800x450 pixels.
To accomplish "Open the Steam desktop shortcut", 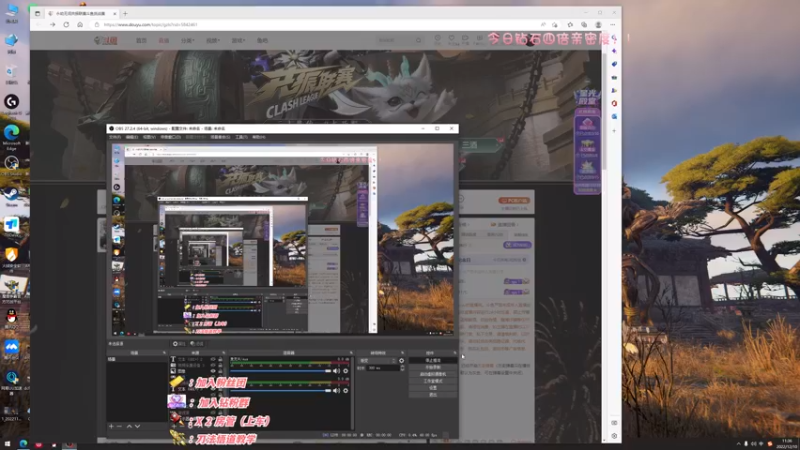I will (11, 194).
